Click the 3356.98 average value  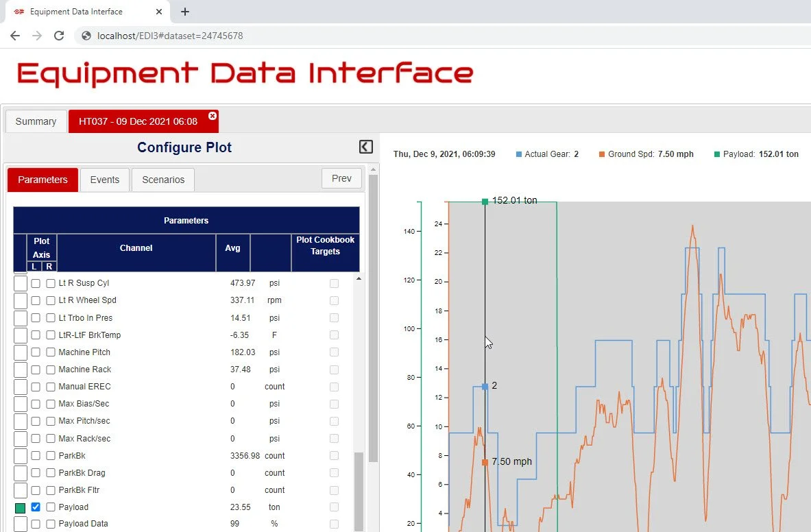[x=245, y=455]
